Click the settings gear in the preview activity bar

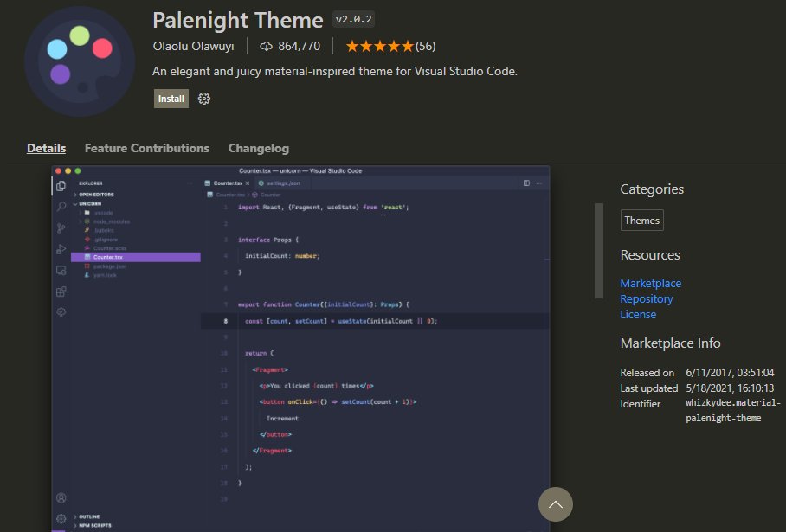pyautogui.click(x=61, y=518)
